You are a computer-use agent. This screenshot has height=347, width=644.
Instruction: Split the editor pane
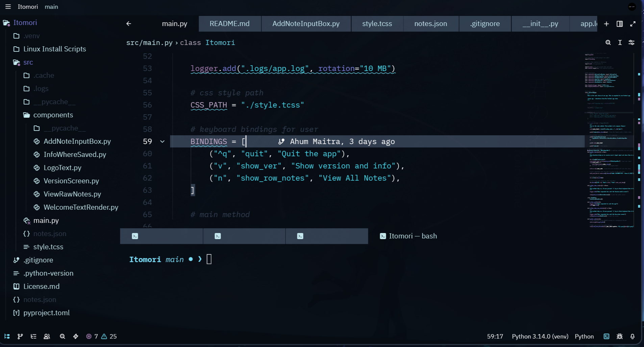(x=620, y=24)
